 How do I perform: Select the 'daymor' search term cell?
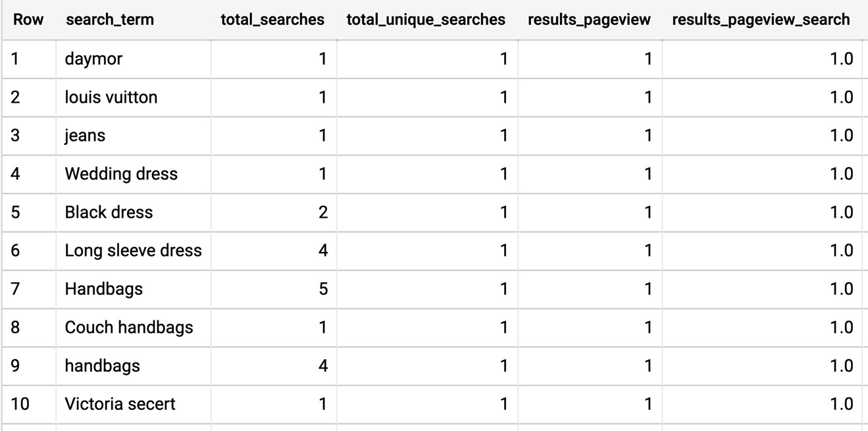[134, 59]
